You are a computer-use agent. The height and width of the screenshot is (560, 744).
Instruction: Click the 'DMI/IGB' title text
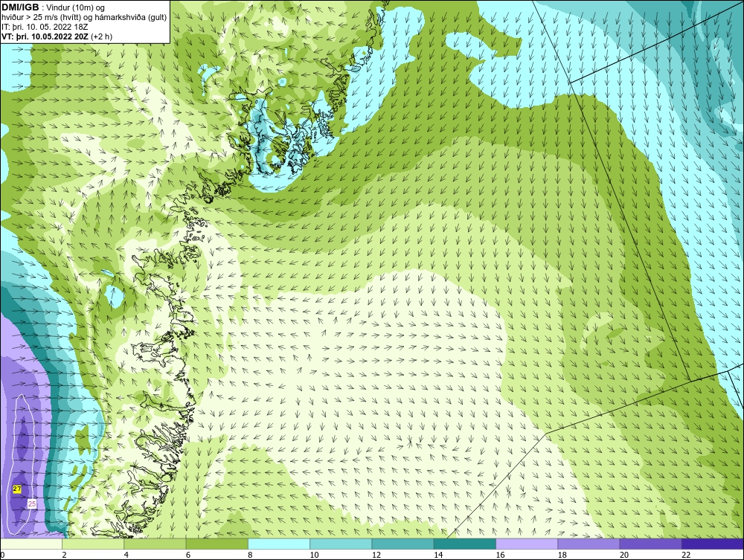point(20,7)
